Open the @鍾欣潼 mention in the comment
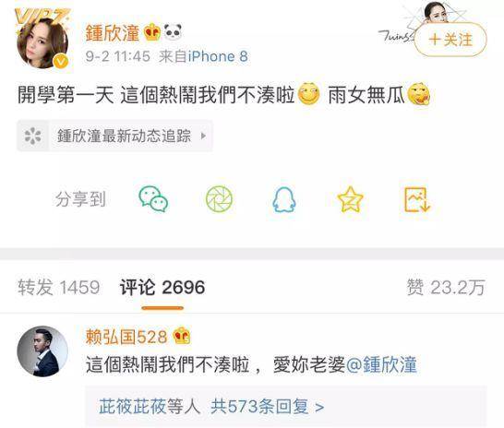The height and width of the screenshot is (428, 504). [x=381, y=365]
